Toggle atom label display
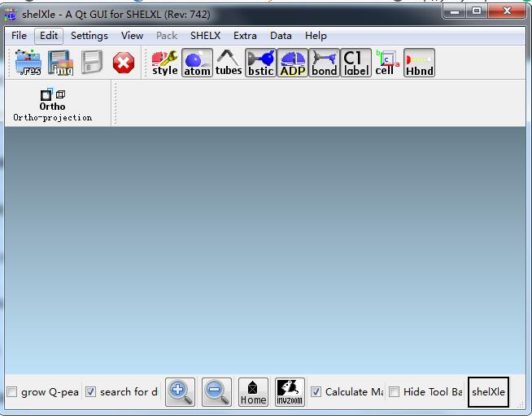Screen dimensions: 532x419 click(x=356, y=63)
